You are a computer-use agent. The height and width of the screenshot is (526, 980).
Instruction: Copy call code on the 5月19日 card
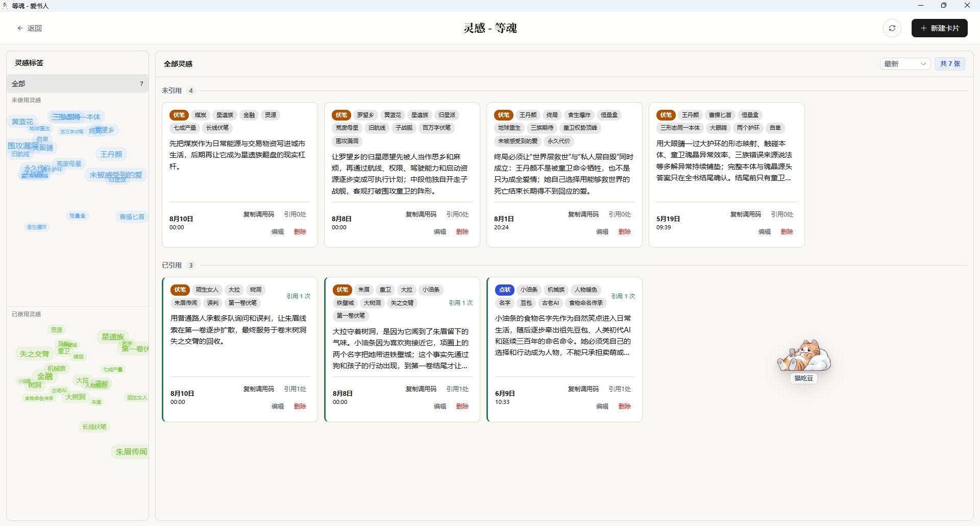[745, 214]
